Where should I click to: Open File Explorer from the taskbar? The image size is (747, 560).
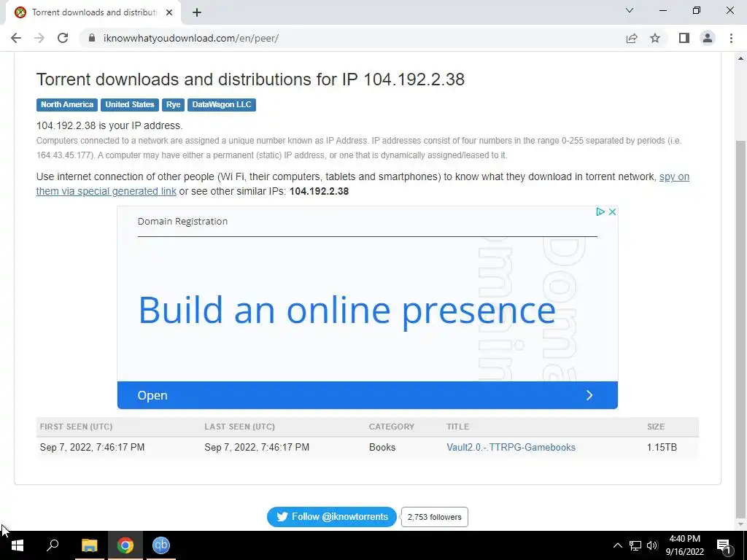tap(89, 545)
